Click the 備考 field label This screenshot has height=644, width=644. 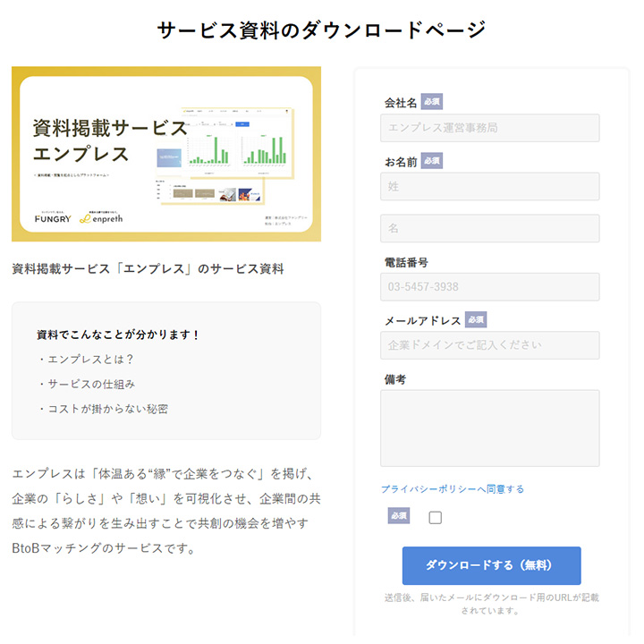(x=395, y=379)
